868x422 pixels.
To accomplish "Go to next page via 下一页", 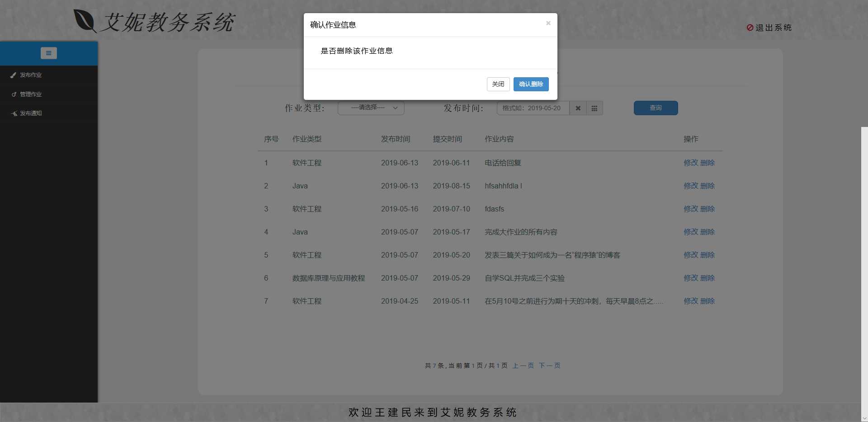I will point(549,366).
